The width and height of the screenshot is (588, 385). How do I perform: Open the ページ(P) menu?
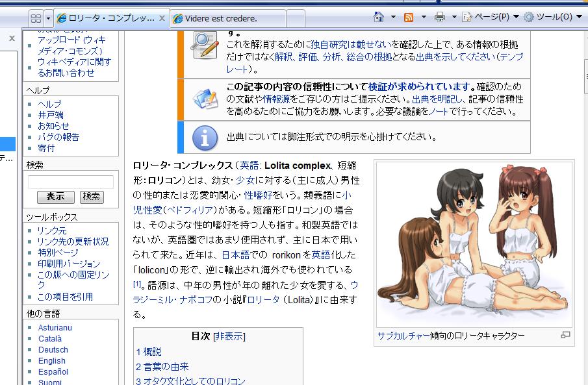coord(491,17)
